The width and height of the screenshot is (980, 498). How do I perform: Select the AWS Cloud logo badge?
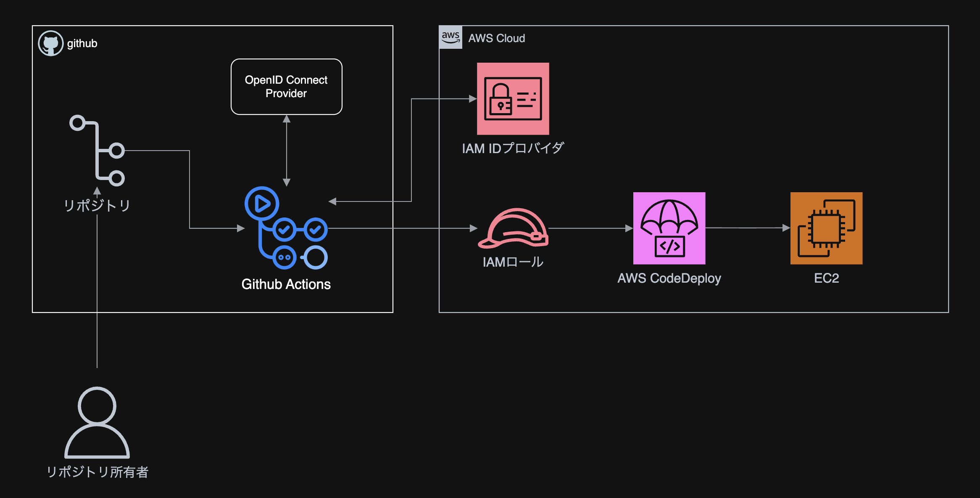coord(450,37)
